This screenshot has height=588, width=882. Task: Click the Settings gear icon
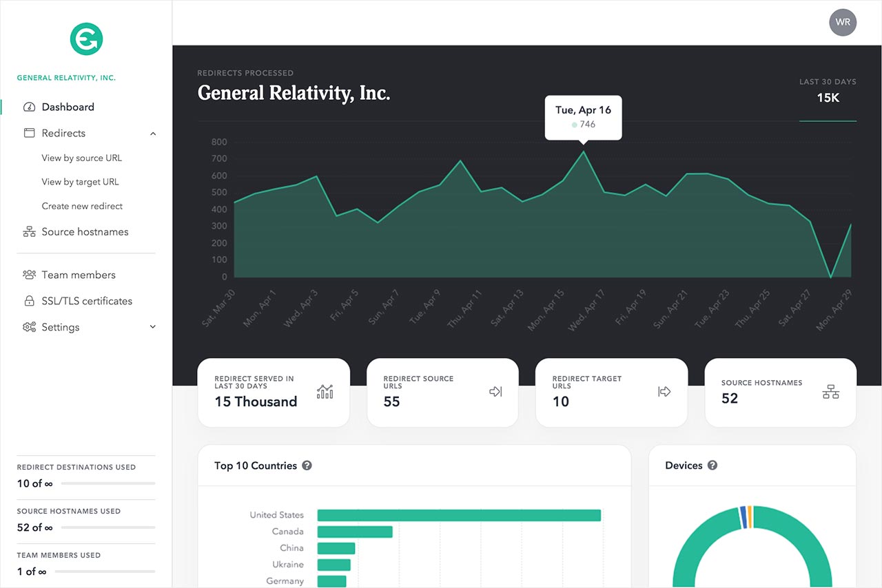pos(28,327)
